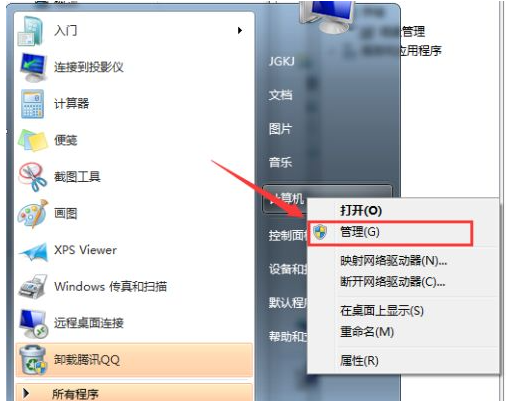Launch the XPS Viewer icon

[x=33, y=252]
